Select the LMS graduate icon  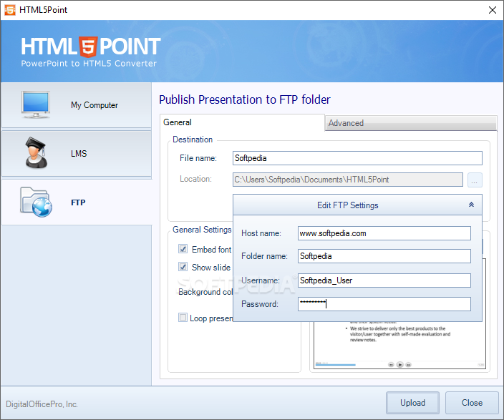coord(36,153)
